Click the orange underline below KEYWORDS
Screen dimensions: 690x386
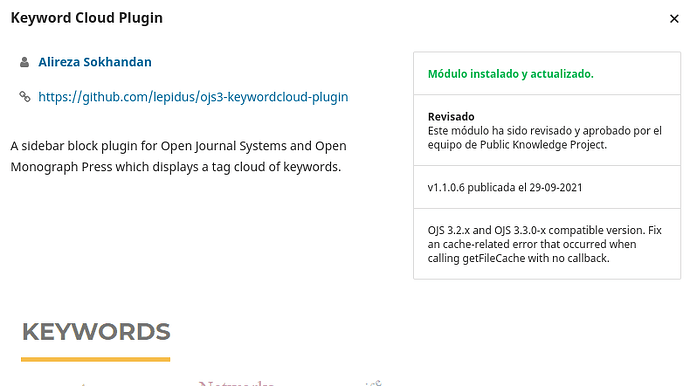point(95,360)
